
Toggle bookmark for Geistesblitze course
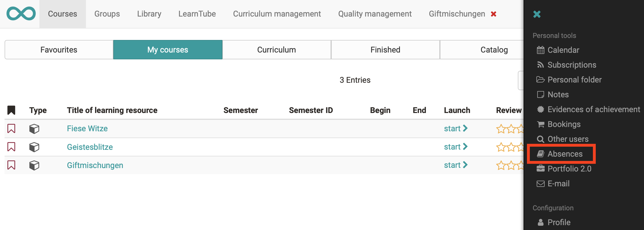[11, 147]
